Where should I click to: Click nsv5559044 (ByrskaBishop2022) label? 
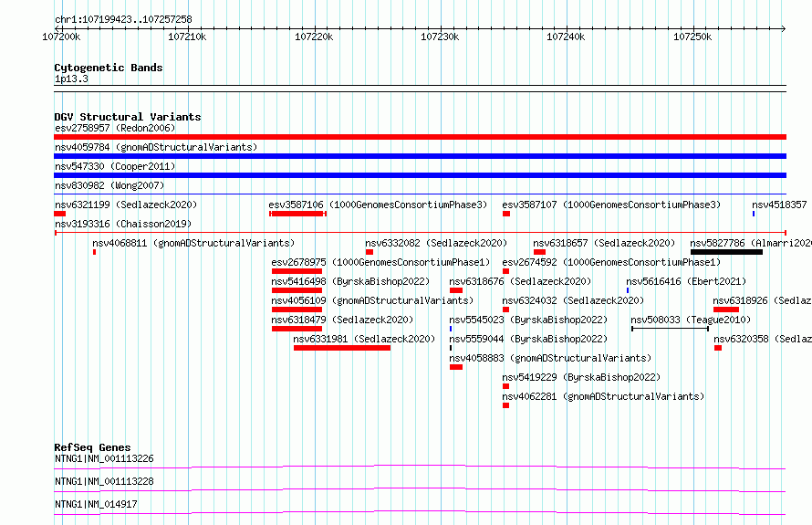[529, 339]
